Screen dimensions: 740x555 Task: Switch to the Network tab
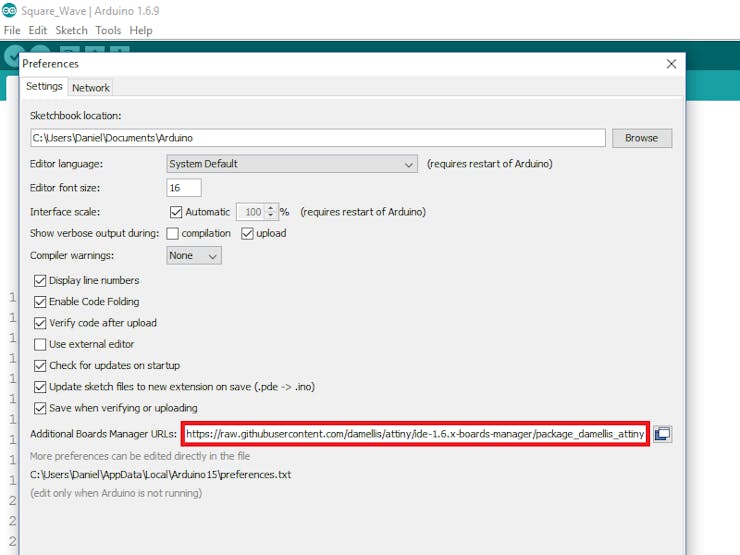91,88
